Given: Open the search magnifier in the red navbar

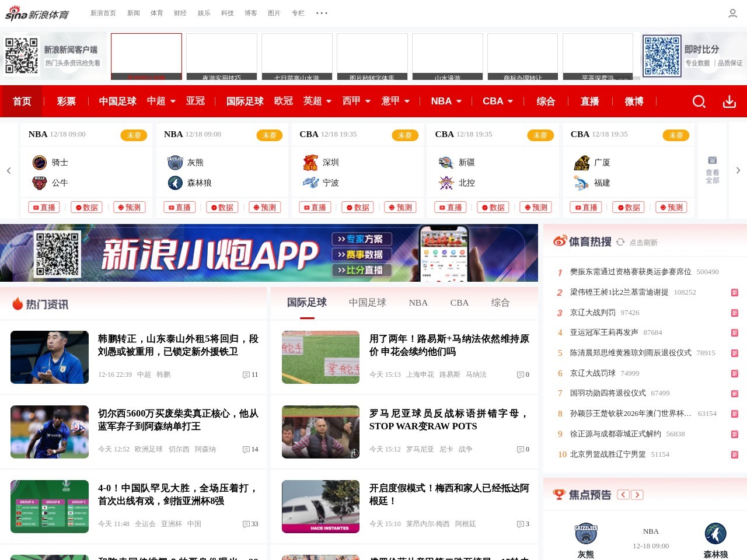Looking at the screenshot, I should (699, 101).
